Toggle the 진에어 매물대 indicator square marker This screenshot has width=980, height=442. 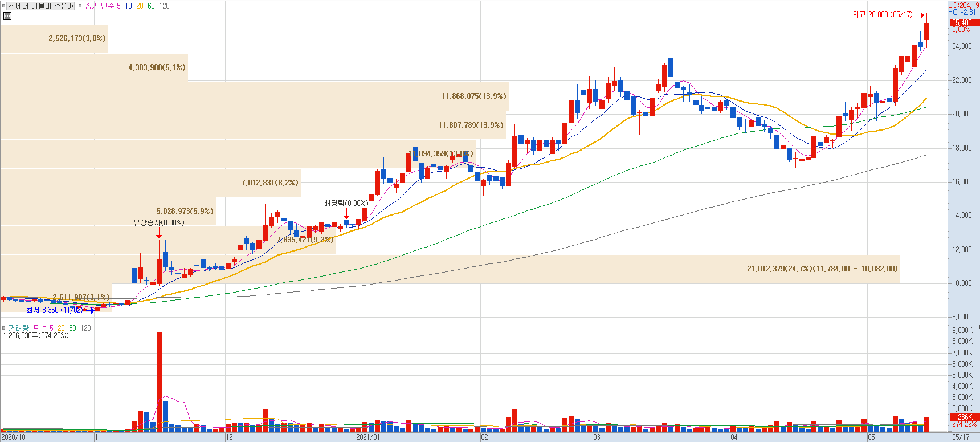3,6
